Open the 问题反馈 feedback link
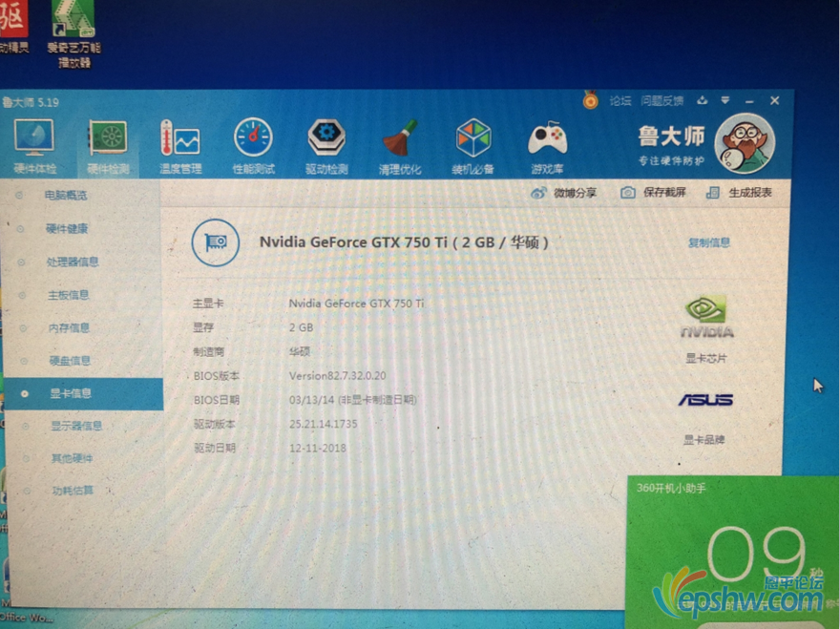The image size is (840, 629). [662, 101]
